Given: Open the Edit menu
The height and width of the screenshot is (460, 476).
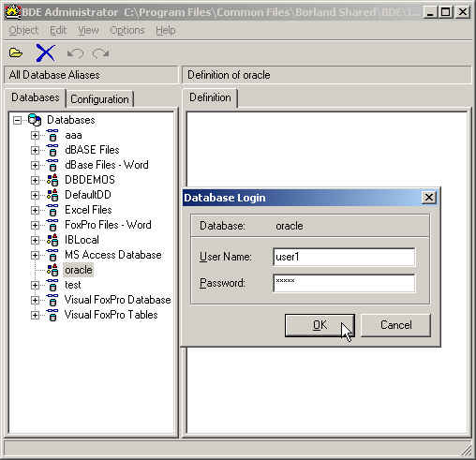Looking at the screenshot, I should (58, 30).
